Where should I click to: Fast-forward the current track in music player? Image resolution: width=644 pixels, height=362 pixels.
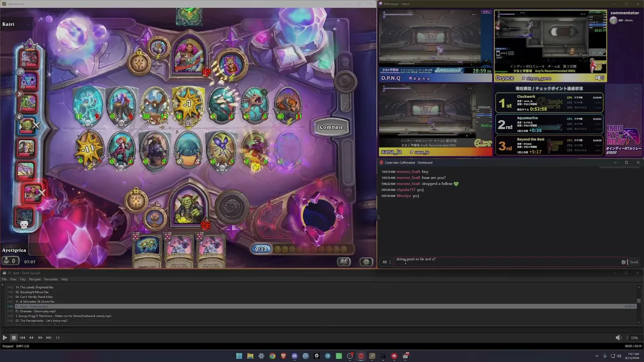40,338
